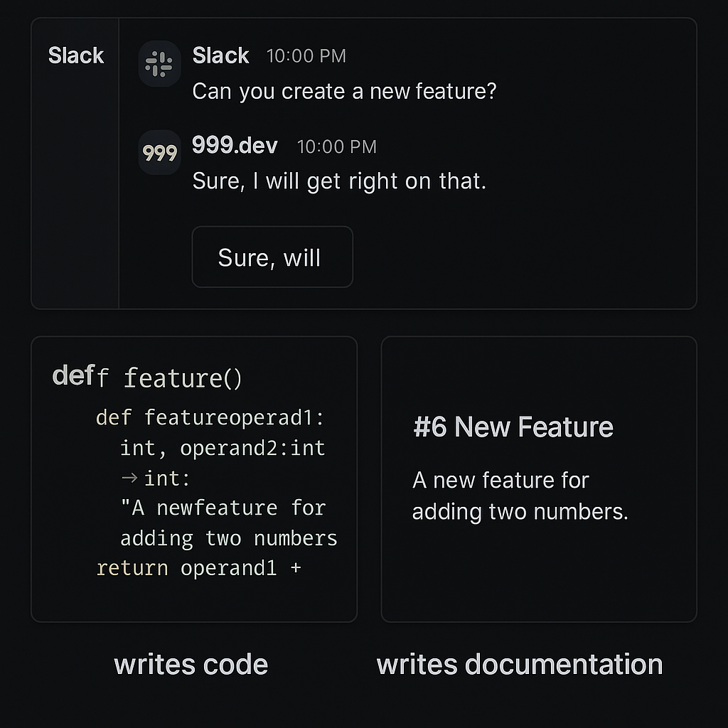Screen dimensions: 728x728
Task: Click the 'writes code' caption
Action: (x=191, y=665)
